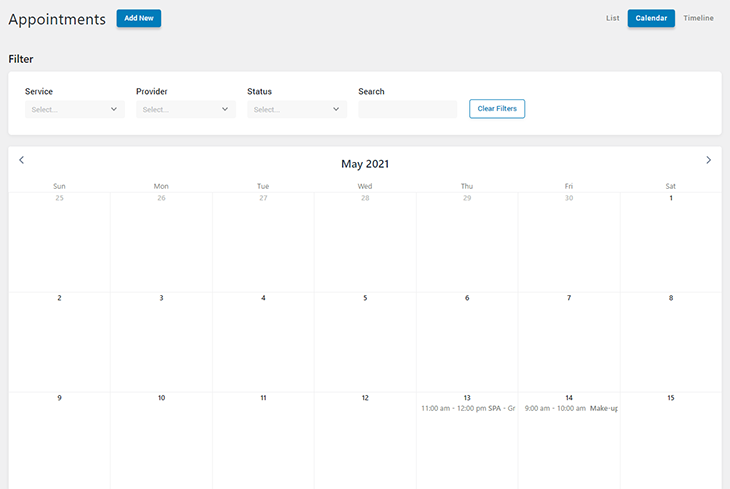Screen dimensions: 730x489
Task: Click the Add New button
Action: [x=139, y=18]
